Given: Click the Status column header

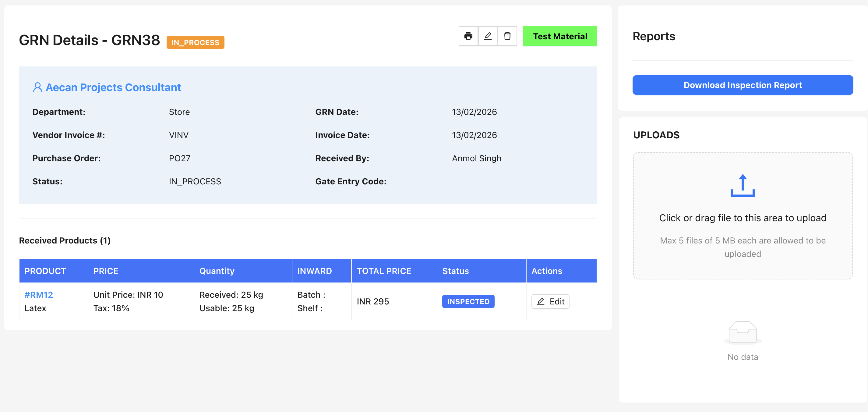Looking at the screenshot, I should [x=455, y=271].
